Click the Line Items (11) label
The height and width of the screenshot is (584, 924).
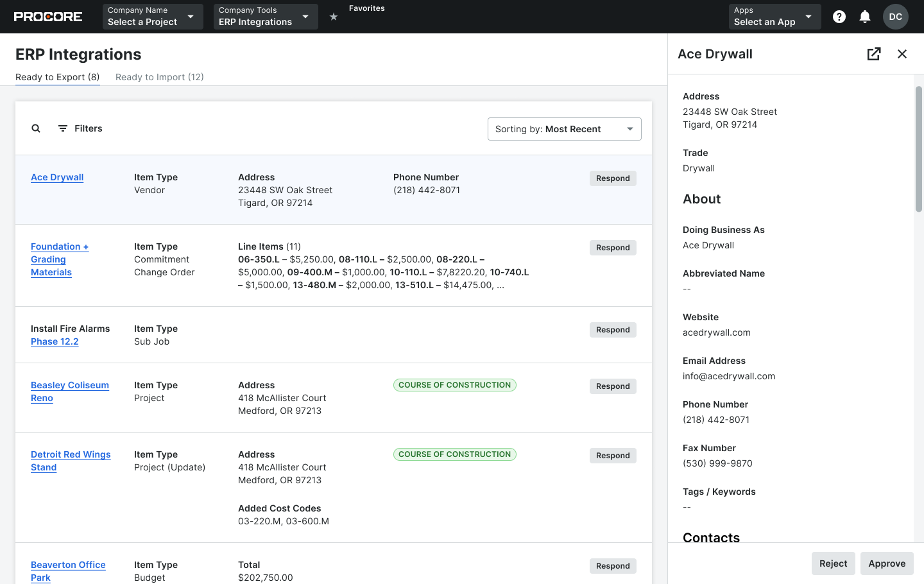click(269, 246)
